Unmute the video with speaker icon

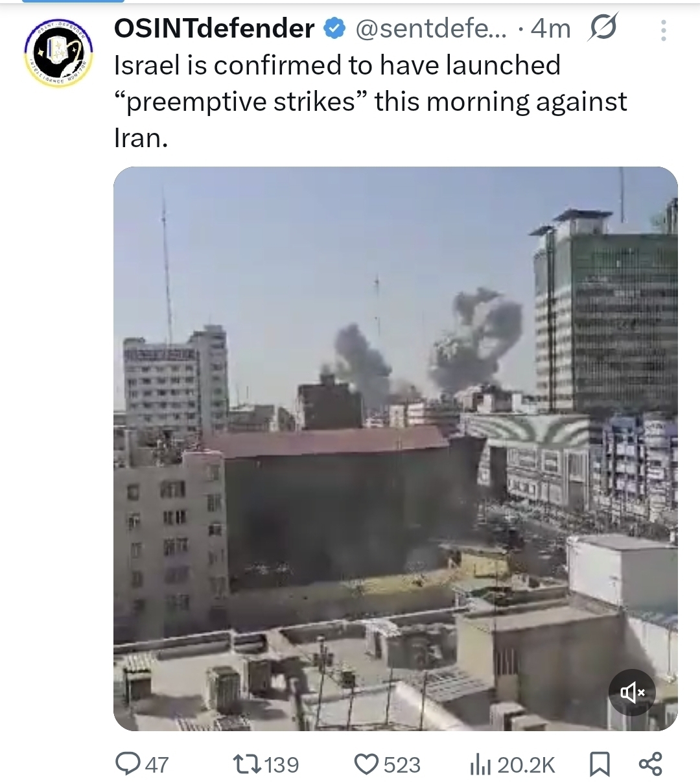click(x=632, y=692)
